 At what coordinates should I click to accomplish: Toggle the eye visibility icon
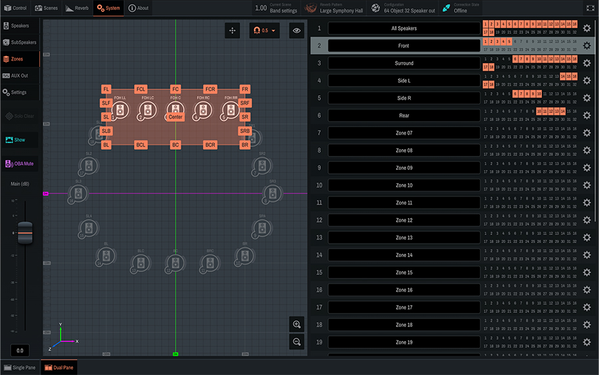click(297, 31)
